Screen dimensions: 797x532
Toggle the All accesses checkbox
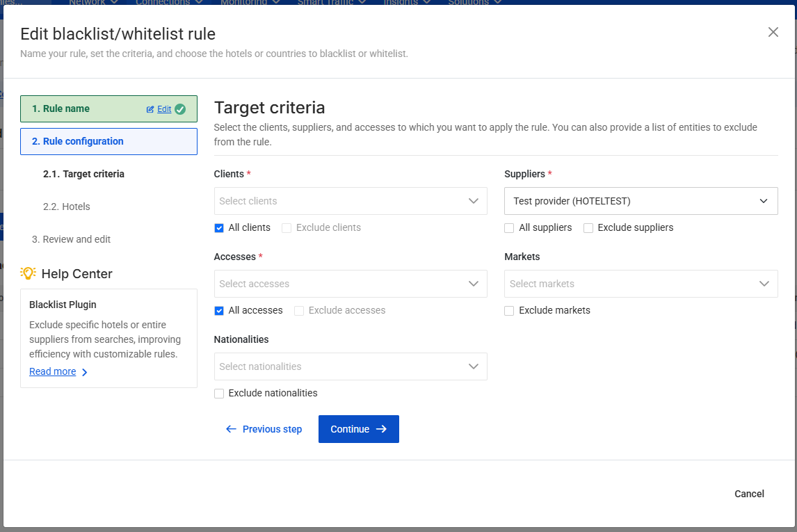(219, 310)
